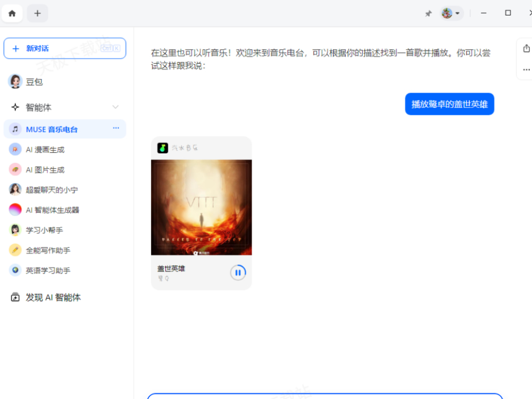Click the message input box
This screenshot has height=399, width=532.
coord(325,396)
